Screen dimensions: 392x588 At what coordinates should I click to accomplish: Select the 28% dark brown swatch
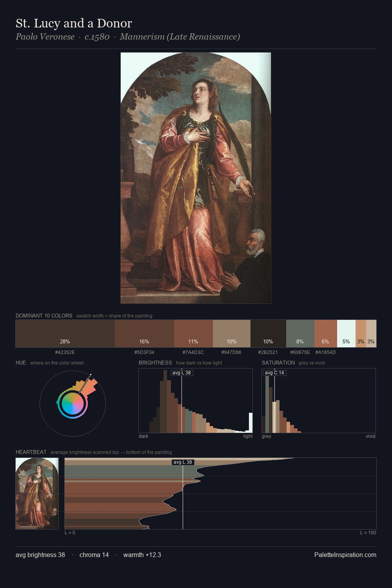pos(65,334)
